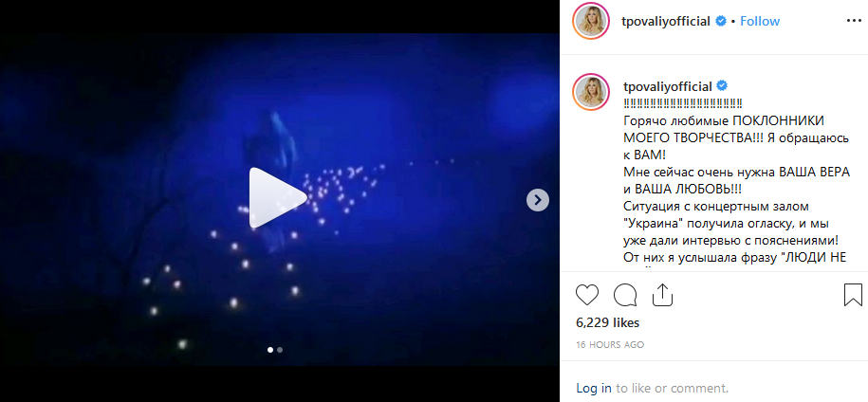Image resolution: width=868 pixels, height=402 pixels.
Task: Open tpovaliyofficial username in caption
Action: point(667,86)
